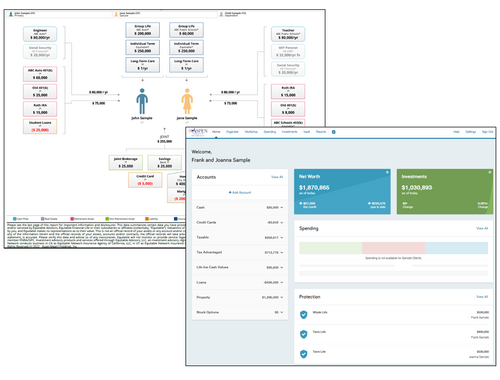Click View All in Spending panel
This screenshot has height=380, width=500.
pyautogui.click(x=482, y=228)
